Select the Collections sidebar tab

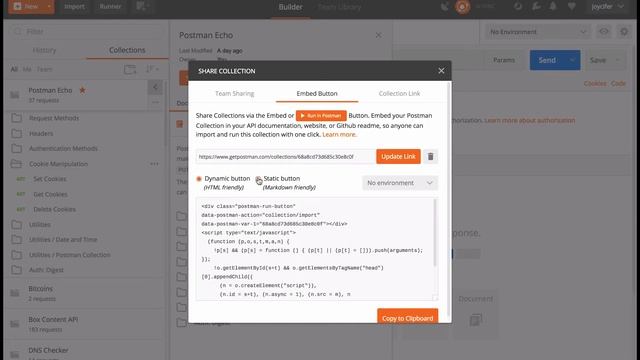(127, 50)
